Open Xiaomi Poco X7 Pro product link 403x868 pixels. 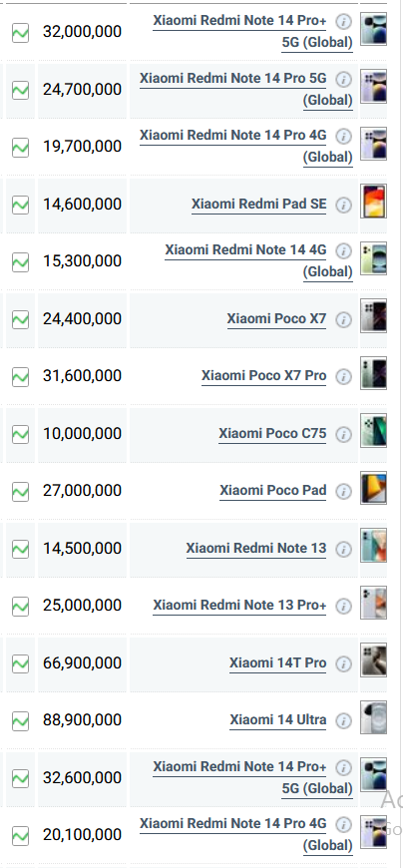(264, 376)
